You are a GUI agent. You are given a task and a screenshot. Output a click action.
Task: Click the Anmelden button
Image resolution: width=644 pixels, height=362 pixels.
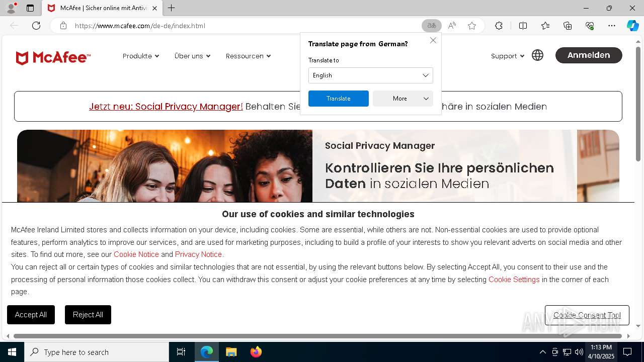[589, 55]
